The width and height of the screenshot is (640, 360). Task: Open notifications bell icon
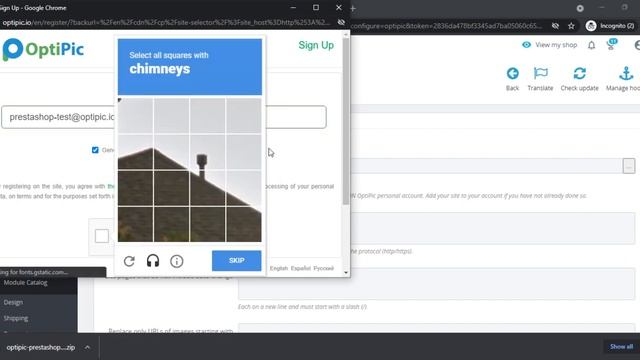tap(591, 45)
